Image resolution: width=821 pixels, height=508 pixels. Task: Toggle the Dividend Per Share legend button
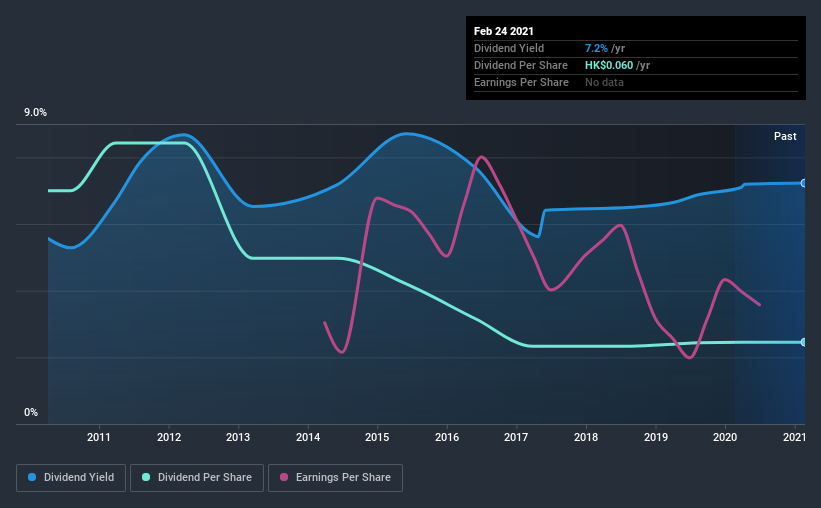[197, 478]
